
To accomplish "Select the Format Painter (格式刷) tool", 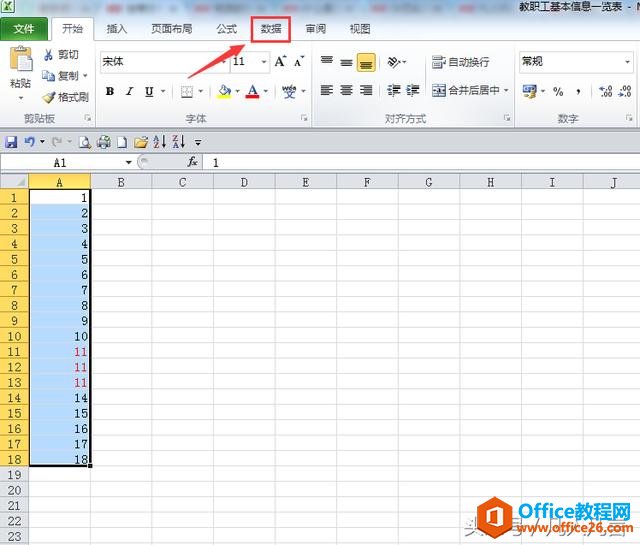I will pyautogui.click(x=65, y=97).
